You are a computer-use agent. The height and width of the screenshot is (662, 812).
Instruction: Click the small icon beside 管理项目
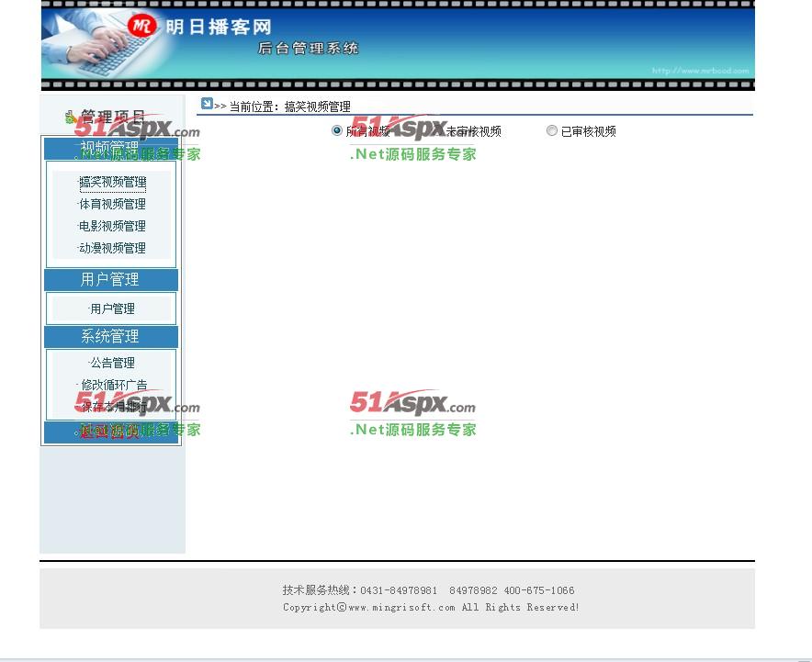(71, 118)
